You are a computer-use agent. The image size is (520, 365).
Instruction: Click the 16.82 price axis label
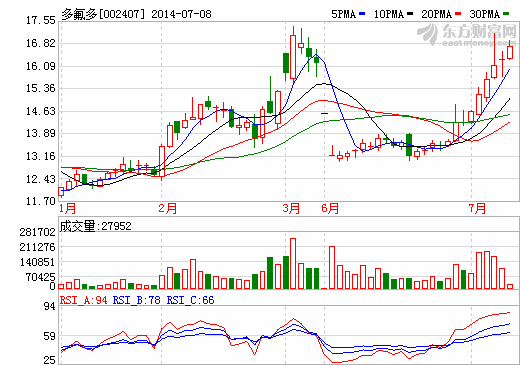tap(41, 43)
